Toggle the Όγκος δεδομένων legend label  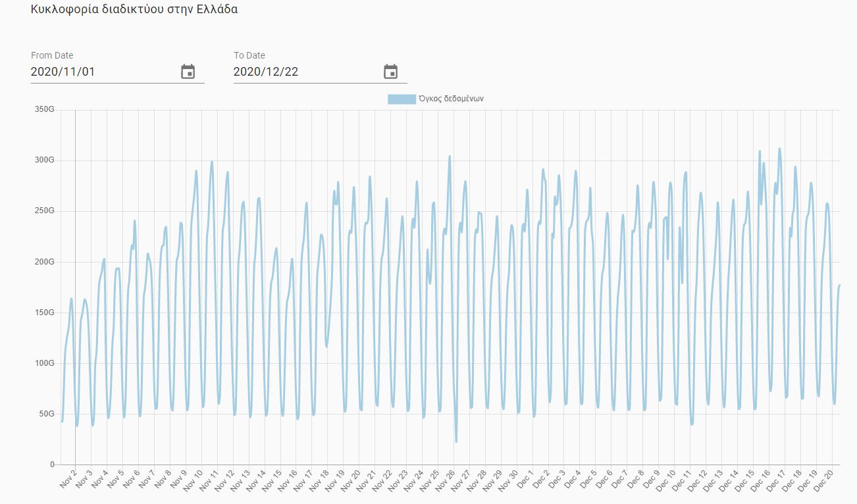click(452, 99)
